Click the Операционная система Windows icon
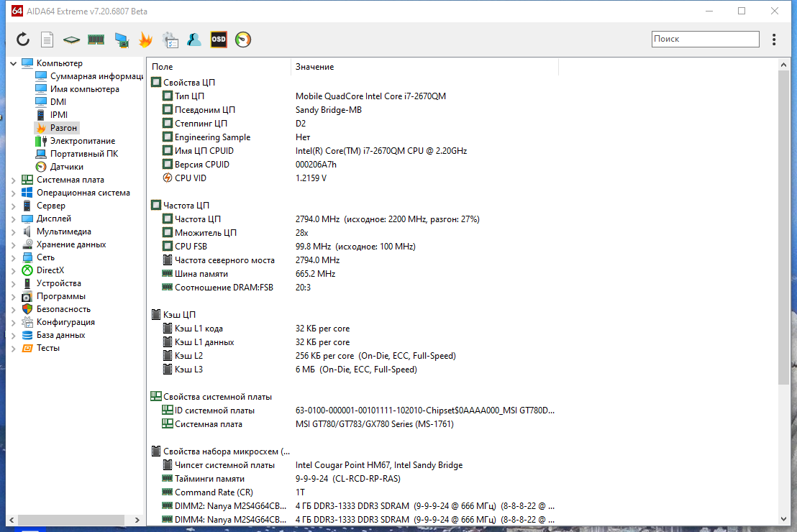Screen dimensions: 797x532 click(x=27, y=193)
